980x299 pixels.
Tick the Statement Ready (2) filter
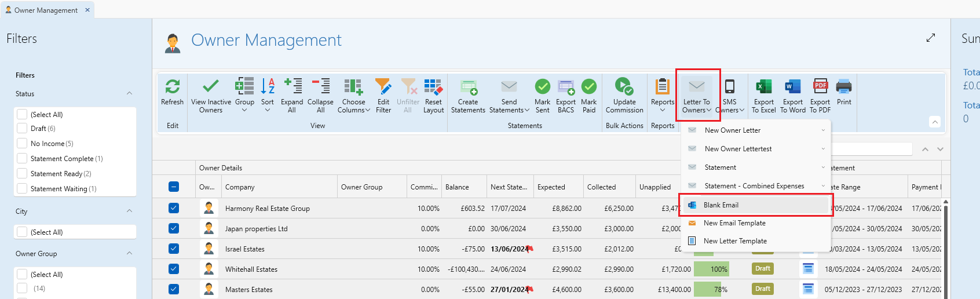click(x=22, y=173)
